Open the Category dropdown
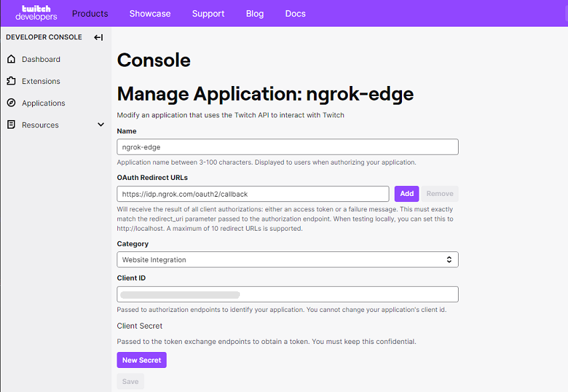 (x=287, y=260)
